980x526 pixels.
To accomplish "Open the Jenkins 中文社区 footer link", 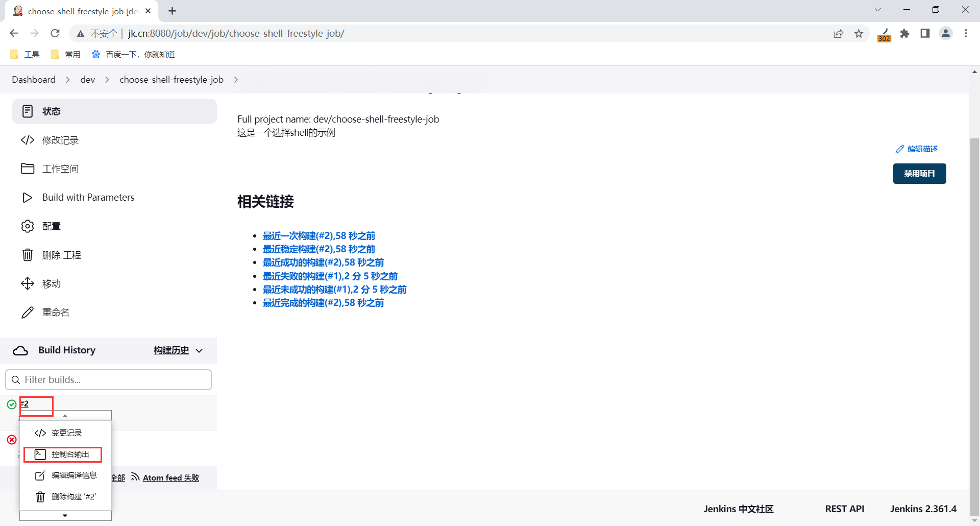I will point(739,509).
